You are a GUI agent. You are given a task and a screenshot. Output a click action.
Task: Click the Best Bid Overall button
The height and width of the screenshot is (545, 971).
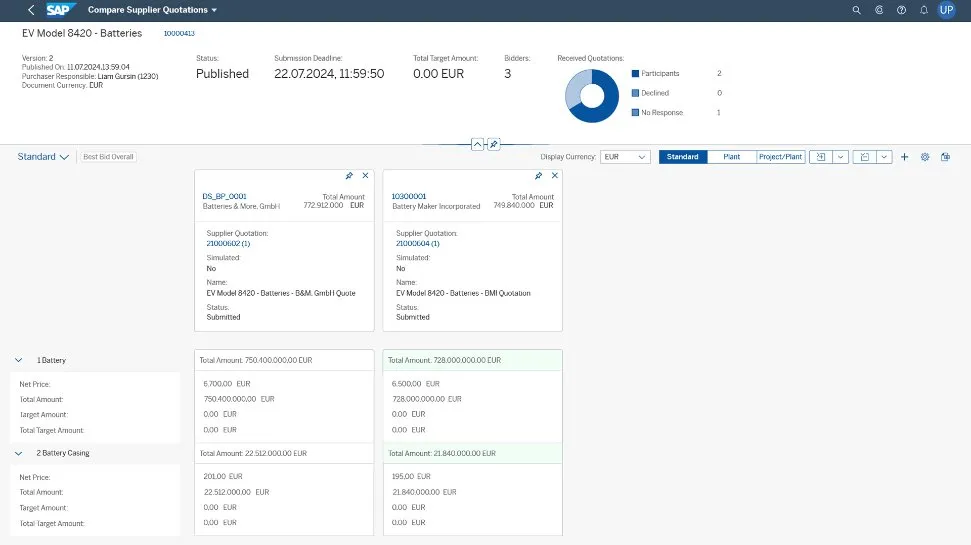(108, 157)
